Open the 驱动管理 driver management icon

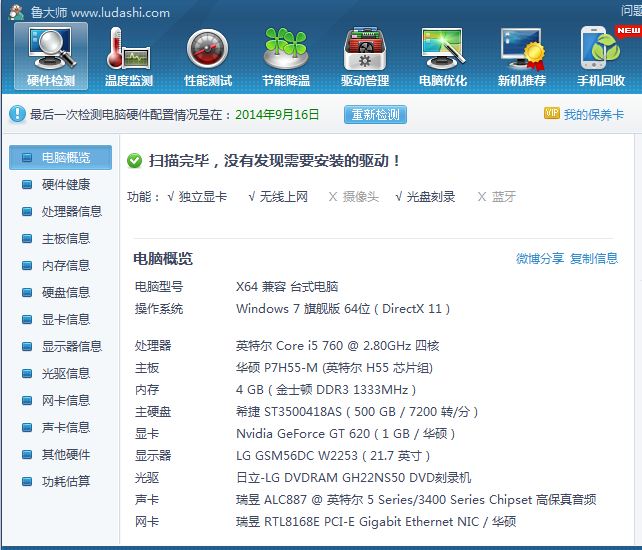[365, 55]
